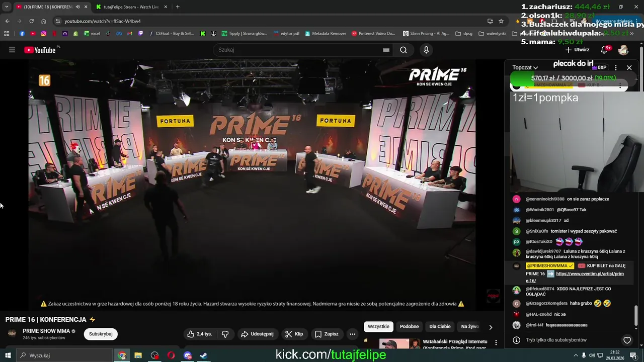This screenshot has width=644, height=362.
Task: Open YouTube notifications bell
Action: 604,50
